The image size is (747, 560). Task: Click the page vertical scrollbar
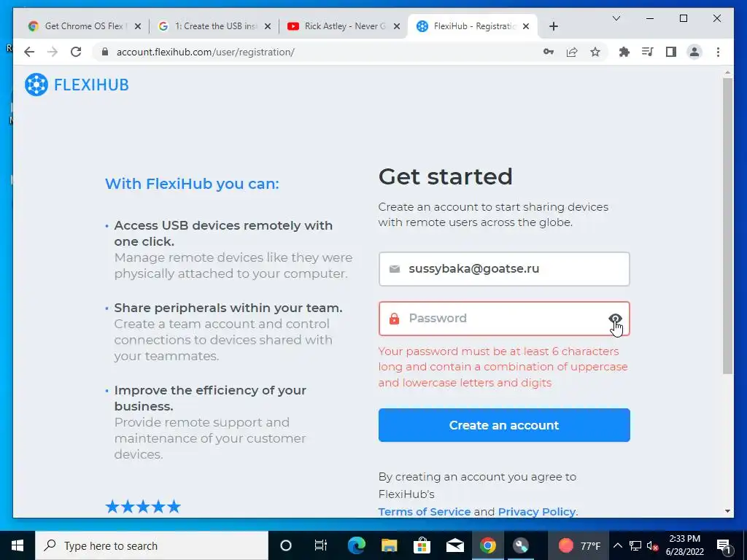click(x=727, y=226)
